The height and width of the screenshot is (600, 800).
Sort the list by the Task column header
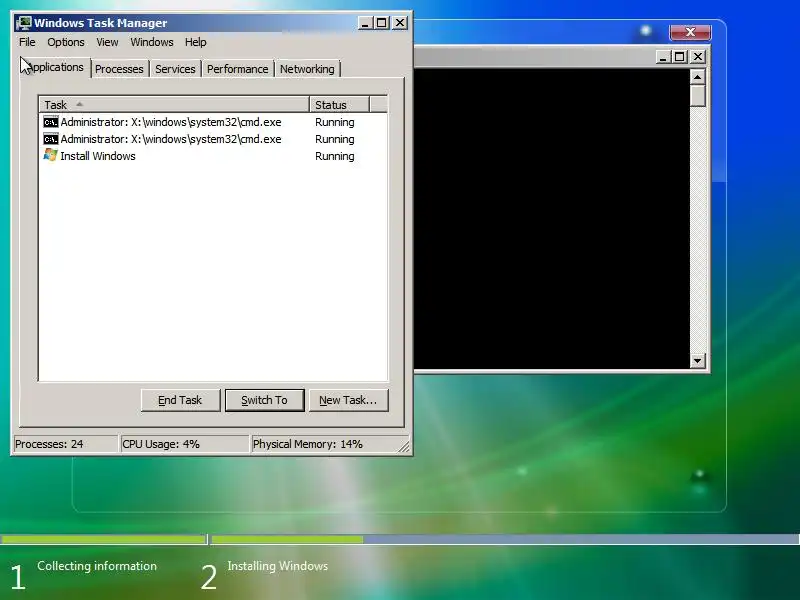(x=174, y=105)
